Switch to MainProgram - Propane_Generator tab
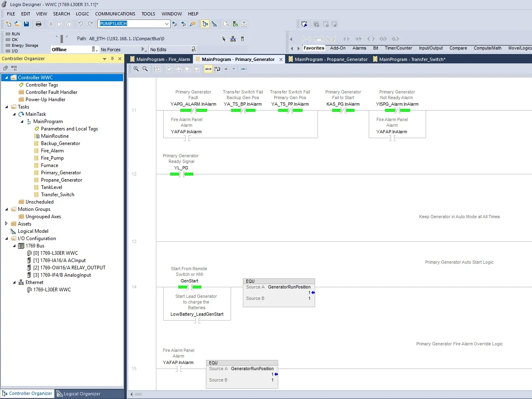 click(328, 59)
